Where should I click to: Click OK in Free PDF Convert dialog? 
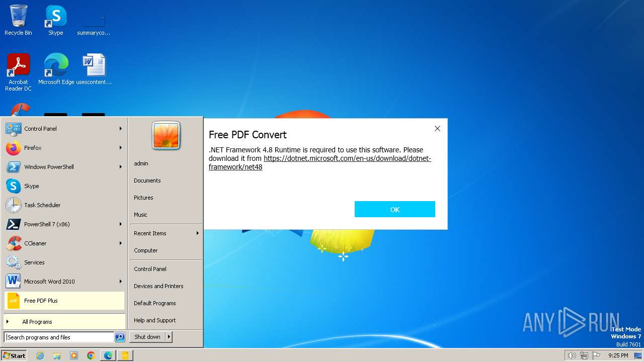[x=395, y=209]
